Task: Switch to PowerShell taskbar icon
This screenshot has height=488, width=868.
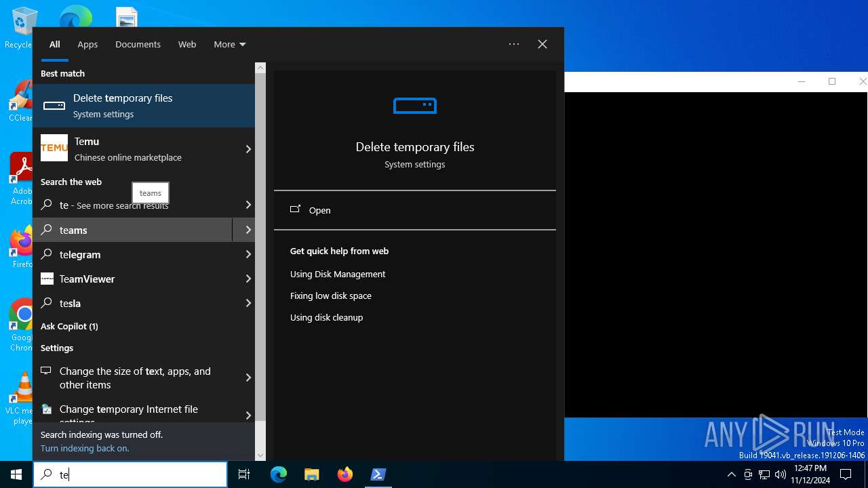Action: (378, 474)
